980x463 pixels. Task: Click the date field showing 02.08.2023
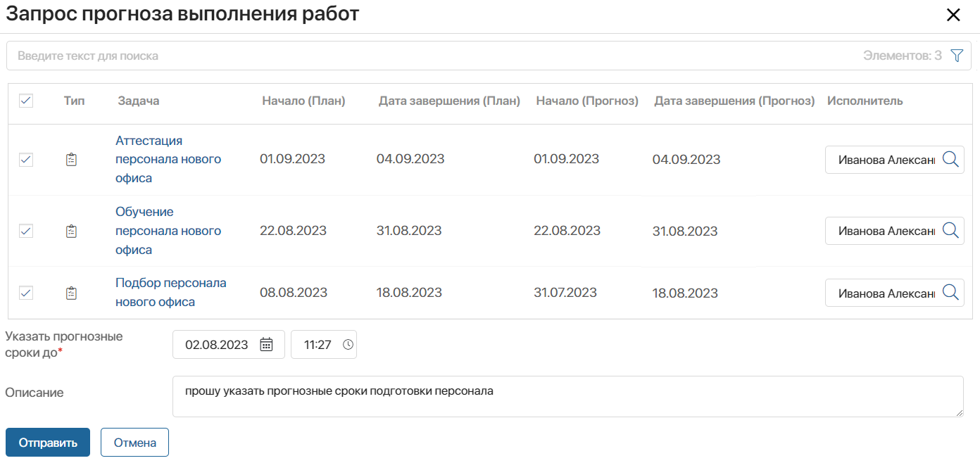(229, 345)
